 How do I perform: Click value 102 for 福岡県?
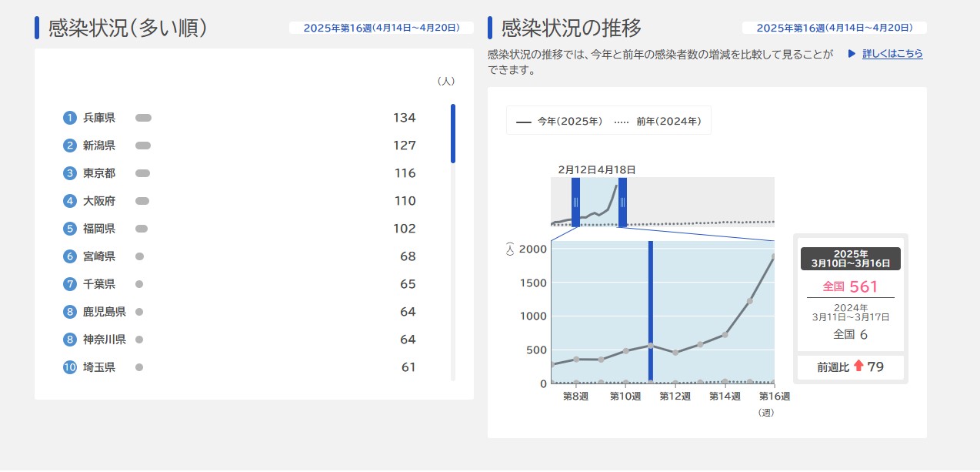[x=404, y=229]
